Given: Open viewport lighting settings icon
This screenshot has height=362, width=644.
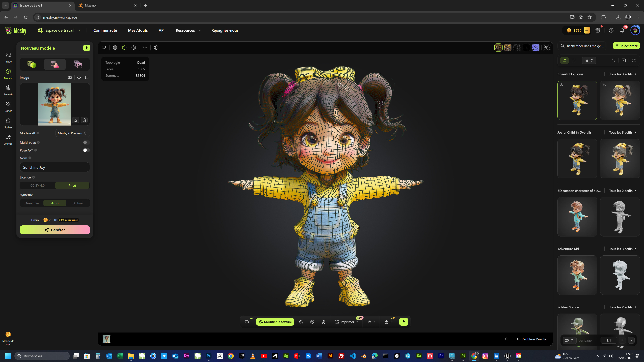Looking at the screenshot, I should pos(145,47).
